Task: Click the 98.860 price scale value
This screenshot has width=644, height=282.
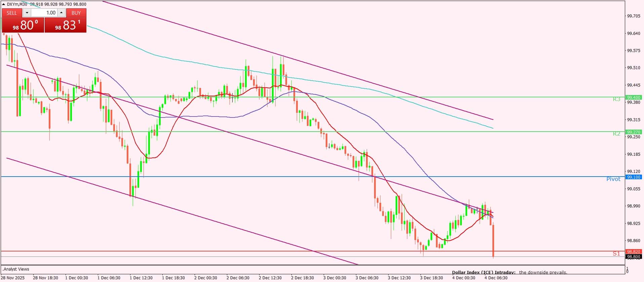Action: click(x=633, y=241)
